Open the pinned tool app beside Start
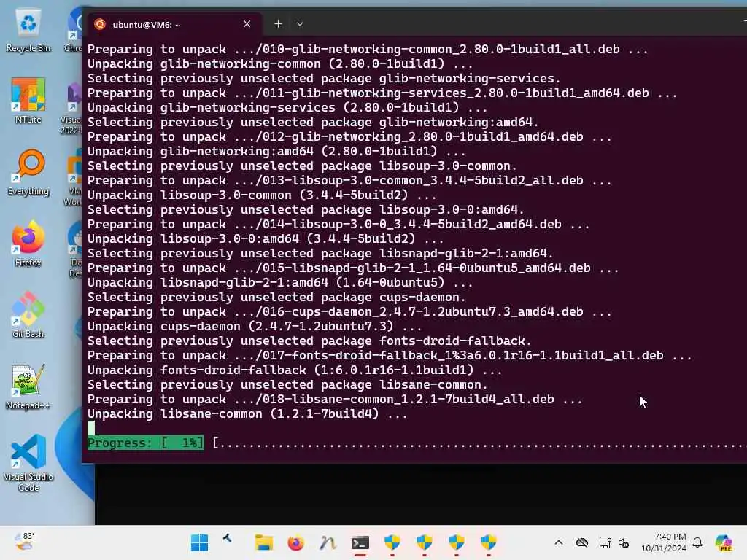Viewport: 747px width, 560px height. click(228, 539)
